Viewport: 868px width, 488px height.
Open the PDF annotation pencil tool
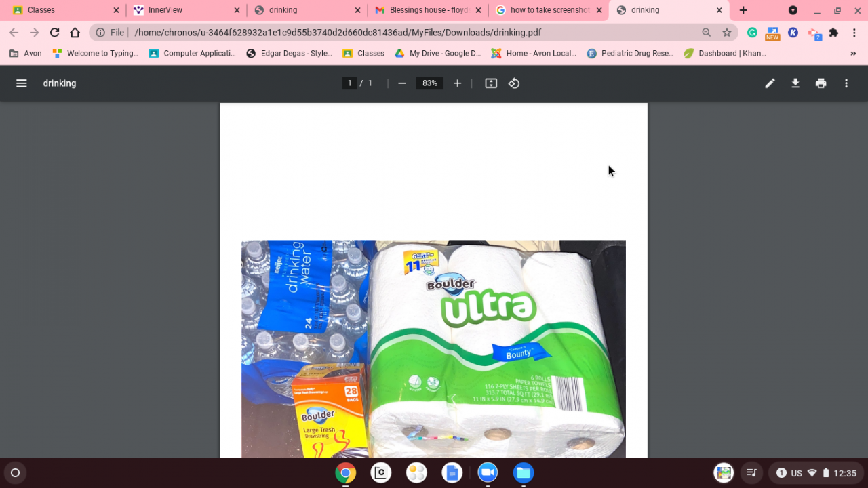tap(770, 83)
